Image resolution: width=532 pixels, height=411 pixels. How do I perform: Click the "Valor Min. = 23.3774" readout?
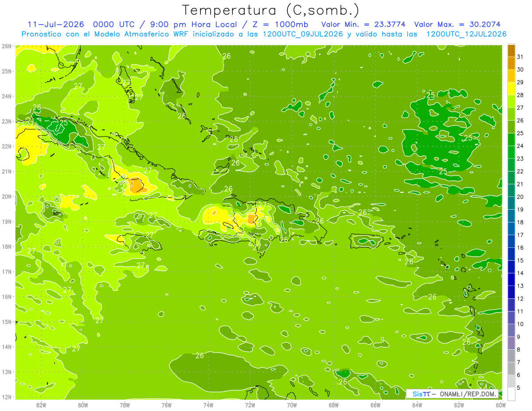click(x=364, y=24)
